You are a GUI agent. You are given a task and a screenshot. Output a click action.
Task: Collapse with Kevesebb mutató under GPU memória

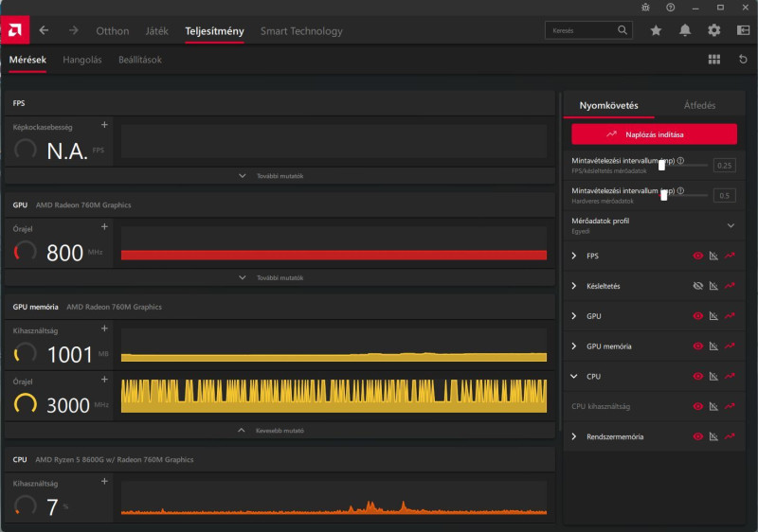tap(280, 431)
